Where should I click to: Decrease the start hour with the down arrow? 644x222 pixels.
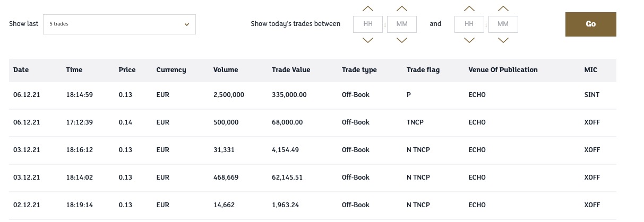pos(368,40)
